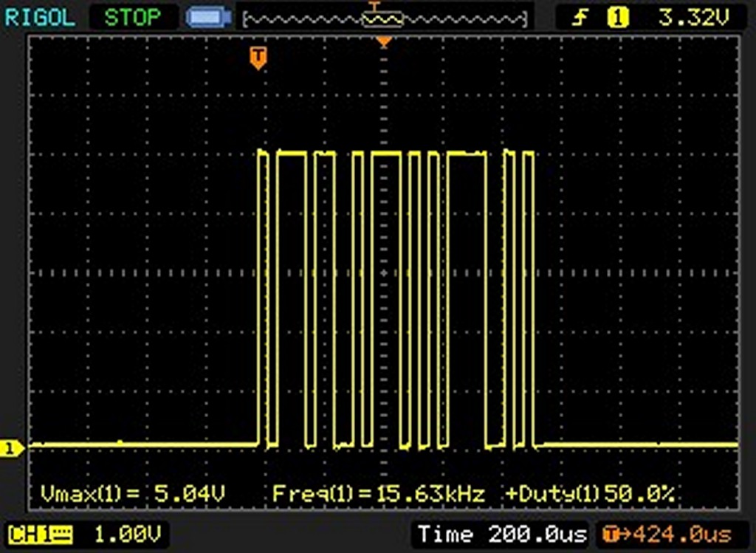
Task: Click the orange center time reference triangle
Action: (384, 43)
